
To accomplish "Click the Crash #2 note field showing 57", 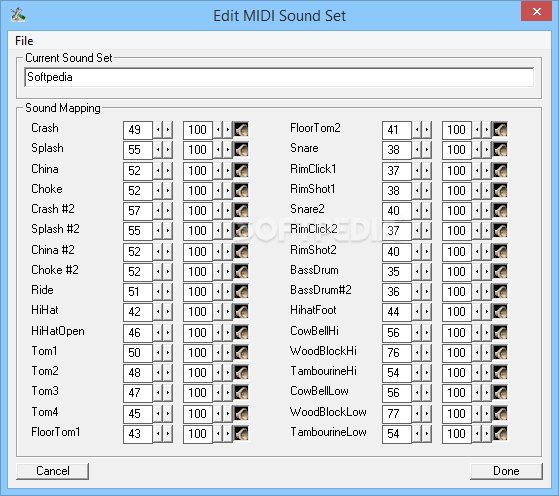I will 138,211.
